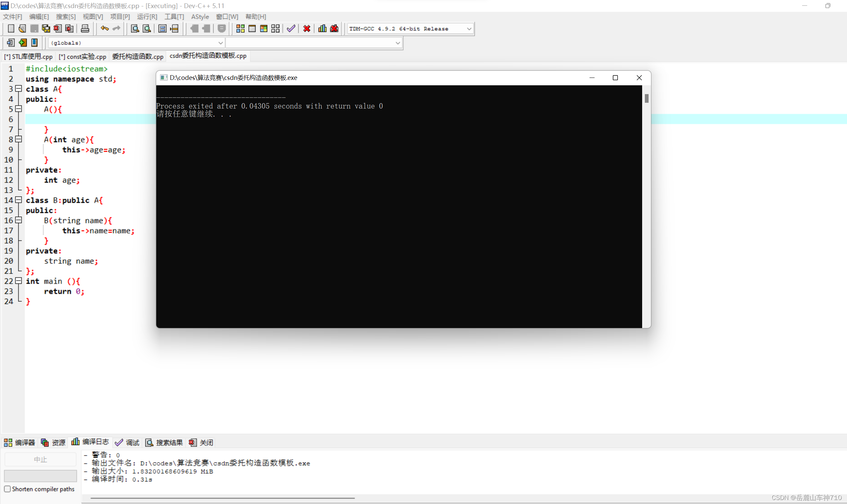
Task: Click the New file toolbar icon
Action: point(10,29)
